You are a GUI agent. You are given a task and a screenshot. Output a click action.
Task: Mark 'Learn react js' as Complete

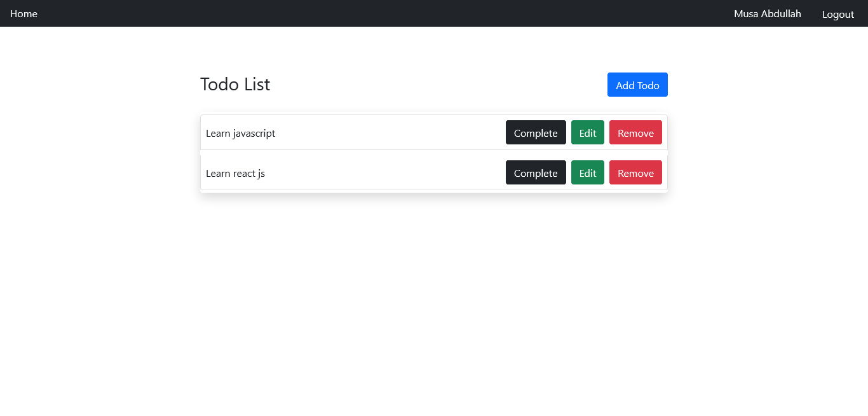[x=536, y=172]
